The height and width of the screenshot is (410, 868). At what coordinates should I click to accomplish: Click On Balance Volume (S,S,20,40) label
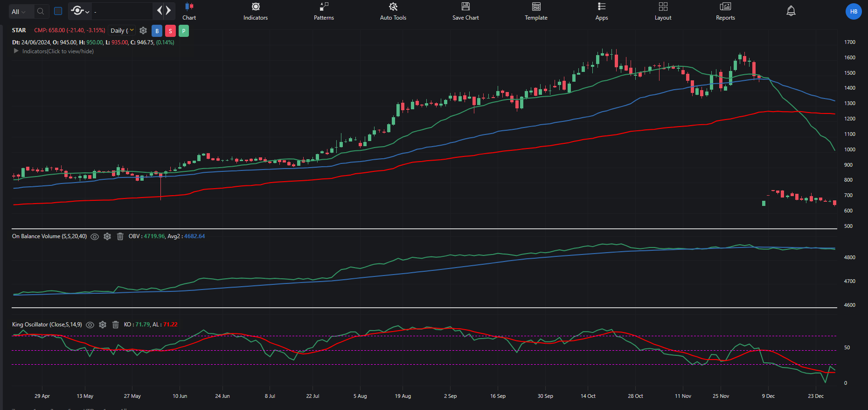[49, 236]
